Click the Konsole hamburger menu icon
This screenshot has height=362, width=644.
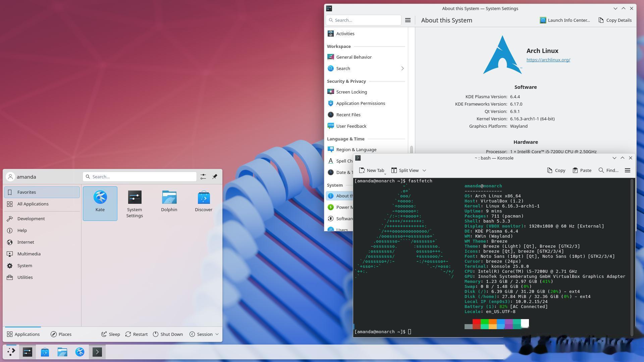[628, 170]
